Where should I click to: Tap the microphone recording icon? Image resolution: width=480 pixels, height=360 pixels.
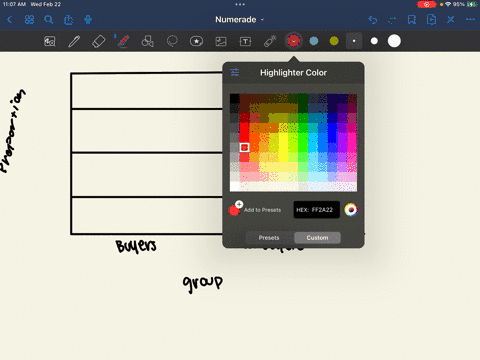pos(88,20)
